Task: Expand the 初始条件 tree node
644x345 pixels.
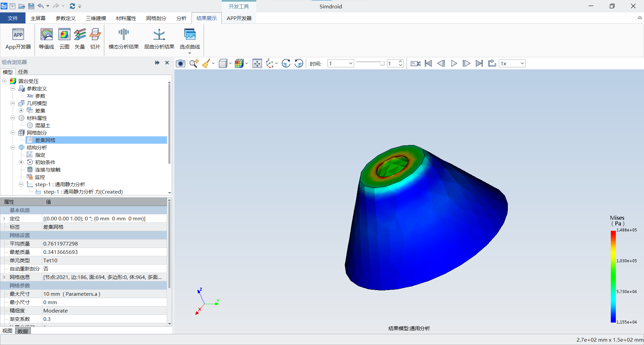Action: click(x=21, y=162)
